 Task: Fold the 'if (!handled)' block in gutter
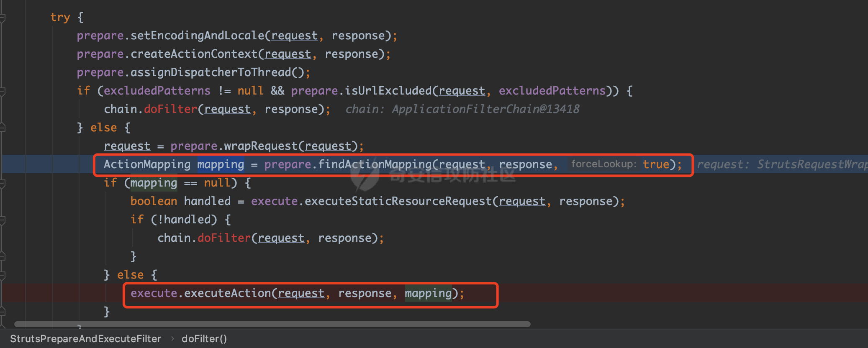[2, 220]
